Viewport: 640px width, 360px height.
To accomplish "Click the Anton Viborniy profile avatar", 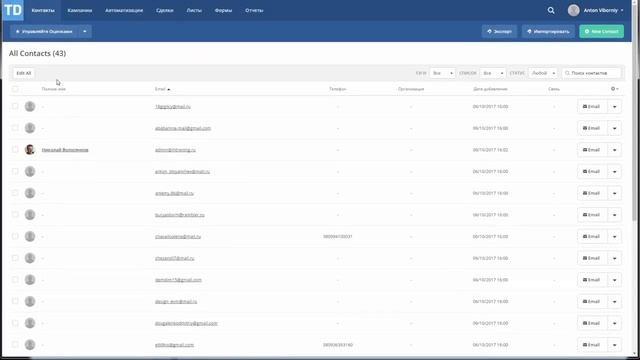I will point(573,10).
